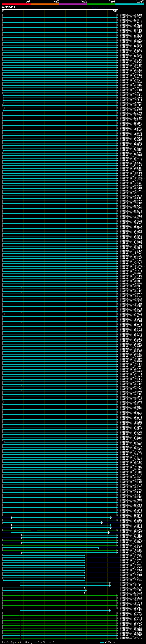Select hit label UniRef100_A7QDH4
This screenshot has width=146, height=644.
pyautogui.click(x=131, y=90)
